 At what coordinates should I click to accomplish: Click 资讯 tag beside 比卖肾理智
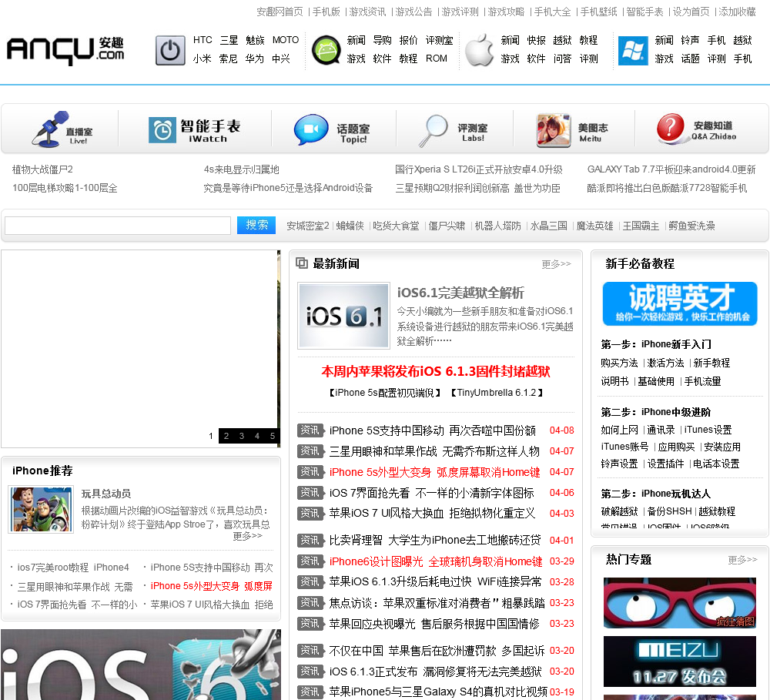click(310, 541)
